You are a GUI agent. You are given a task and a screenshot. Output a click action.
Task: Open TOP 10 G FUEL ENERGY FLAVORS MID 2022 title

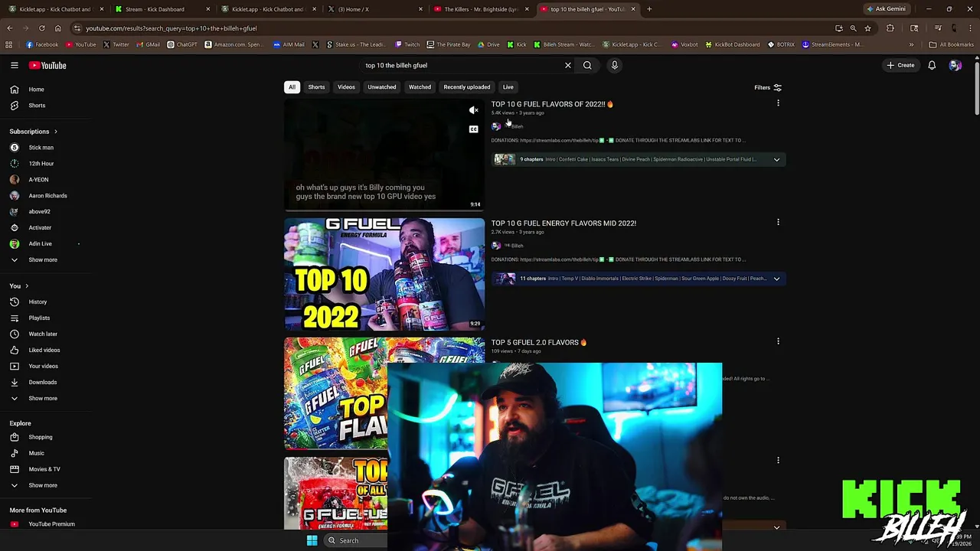(563, 223)
